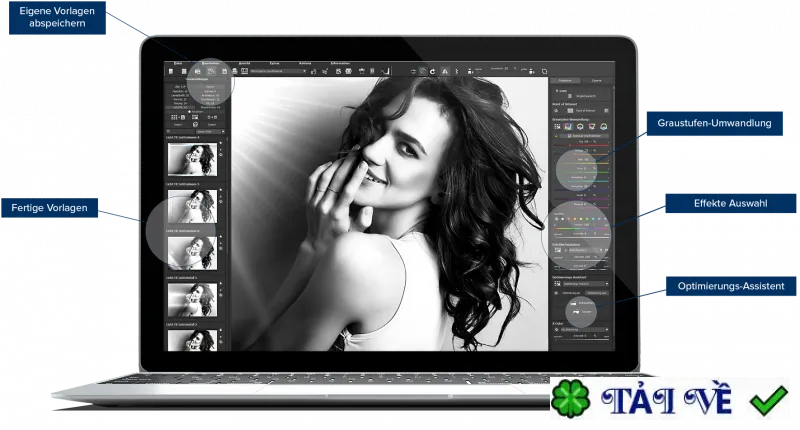The width and height of the screenshot is (800, 430).
Task: Select the second preset thumbnail in list
Action: [x=192, y=207]
